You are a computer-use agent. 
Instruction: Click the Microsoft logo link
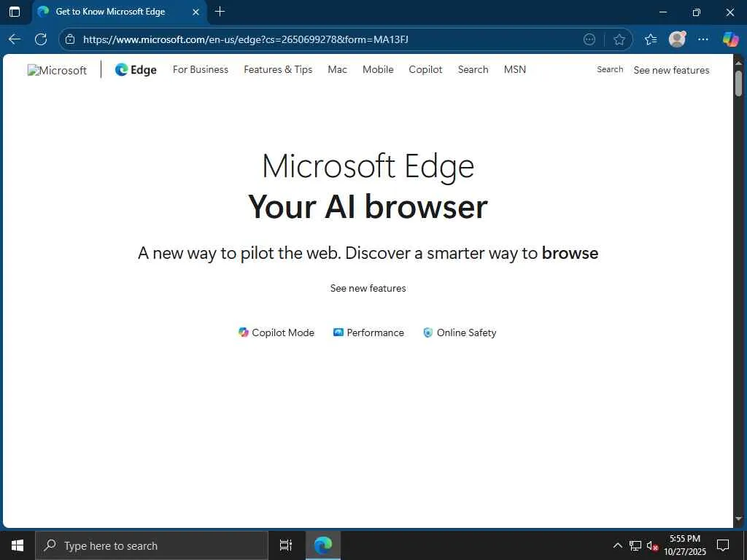pos(57,70)
